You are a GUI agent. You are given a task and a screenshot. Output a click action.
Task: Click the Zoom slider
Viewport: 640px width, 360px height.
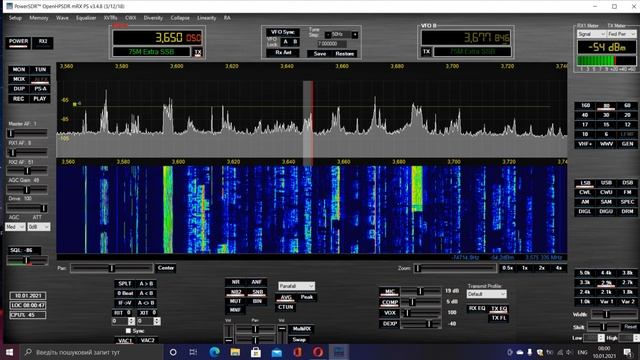click(x=455, y=268)
